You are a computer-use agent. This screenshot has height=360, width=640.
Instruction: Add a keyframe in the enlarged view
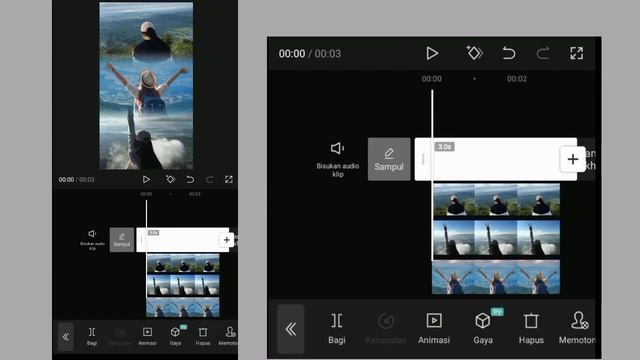click(x=474, y=53)
